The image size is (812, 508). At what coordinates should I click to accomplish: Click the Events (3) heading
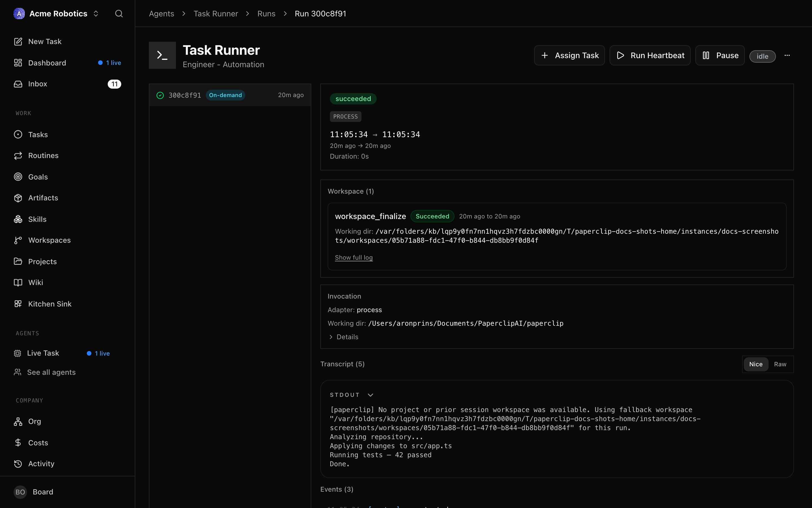(337, 490)
